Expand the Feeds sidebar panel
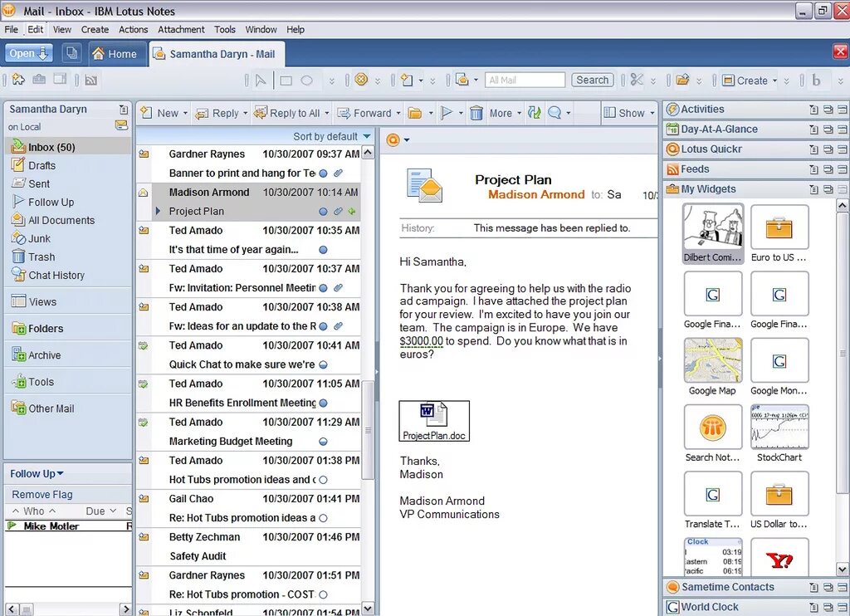Viewport: 850px width, 616px height. [x=695, y=169]
